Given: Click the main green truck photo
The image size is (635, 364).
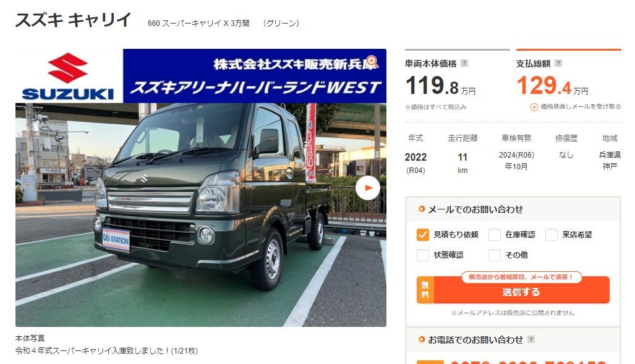Looking at the screenshot, I should coord(201,214).
